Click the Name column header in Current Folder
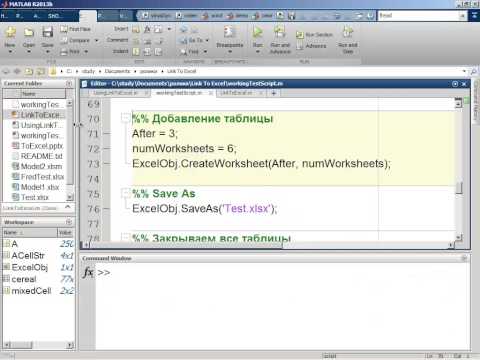Image resolution: width=480 pixels, height=360 pixels. point(34,94)
